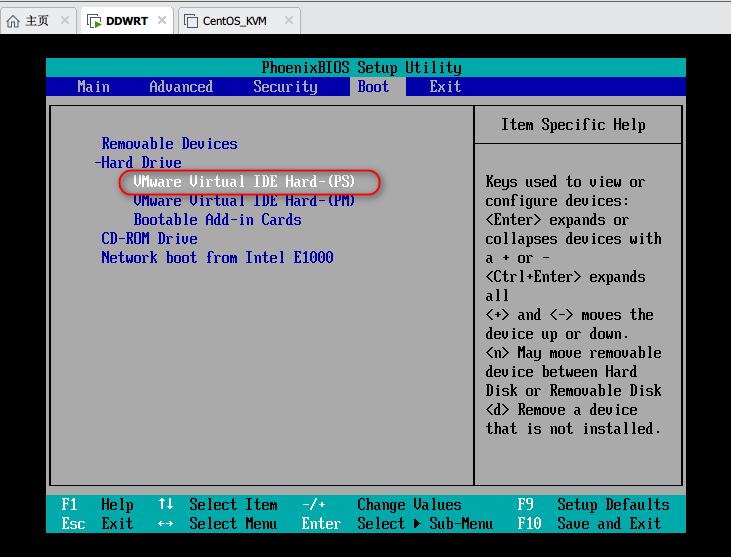This screenshot has height=557, width=731.
Task: Click the home icon on 主页 tab
Action: tap(13, 21)
